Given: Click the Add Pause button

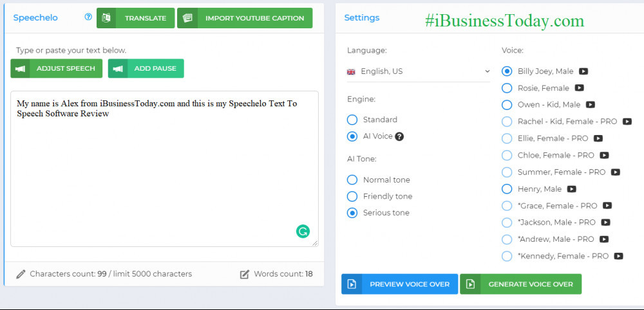Looking at the screenshot, I should (146, 68).
